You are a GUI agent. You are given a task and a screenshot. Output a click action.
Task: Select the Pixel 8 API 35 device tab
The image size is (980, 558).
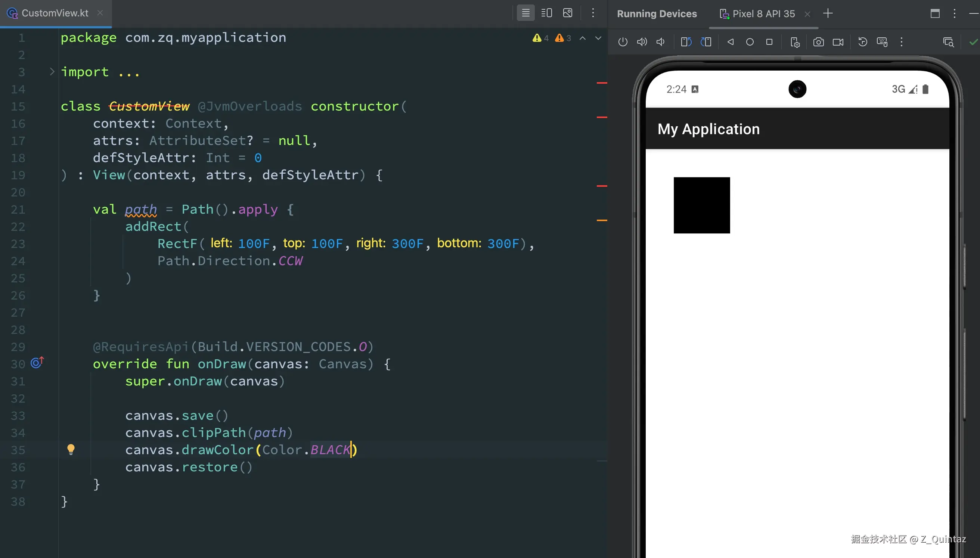[763, 14]
